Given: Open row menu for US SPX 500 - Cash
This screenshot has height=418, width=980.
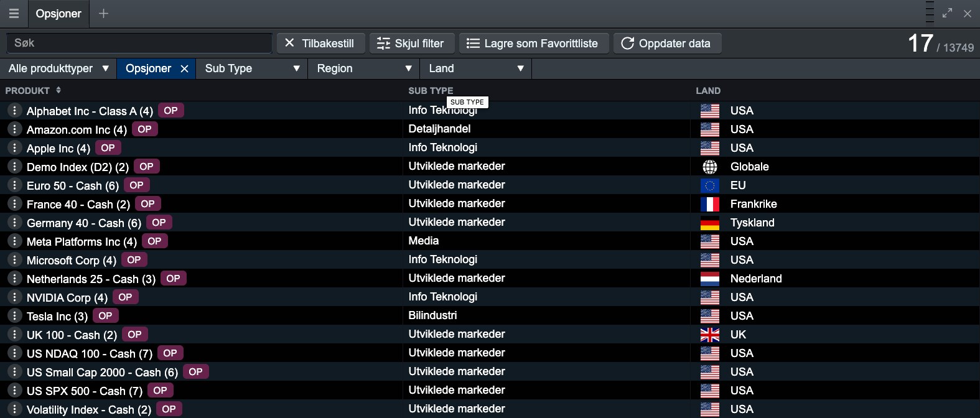Looking at the screenshot, I should click(x=14, y=391).
